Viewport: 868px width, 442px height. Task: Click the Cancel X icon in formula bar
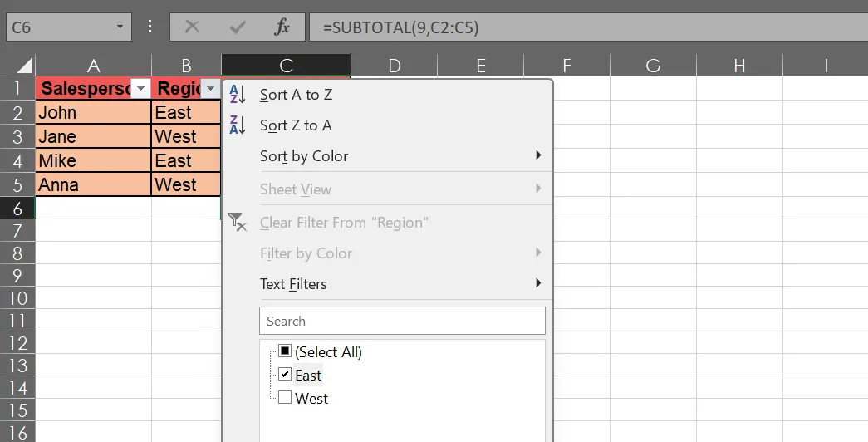point(192,27)
